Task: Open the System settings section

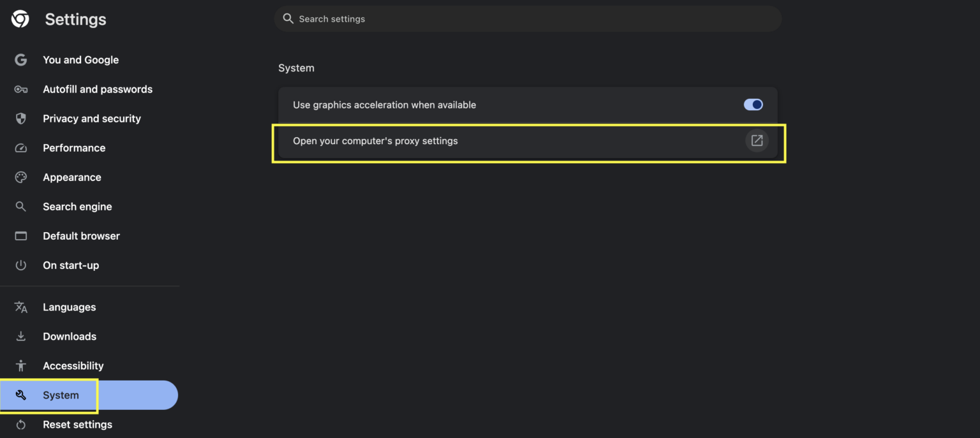Action: pos(61,395)
